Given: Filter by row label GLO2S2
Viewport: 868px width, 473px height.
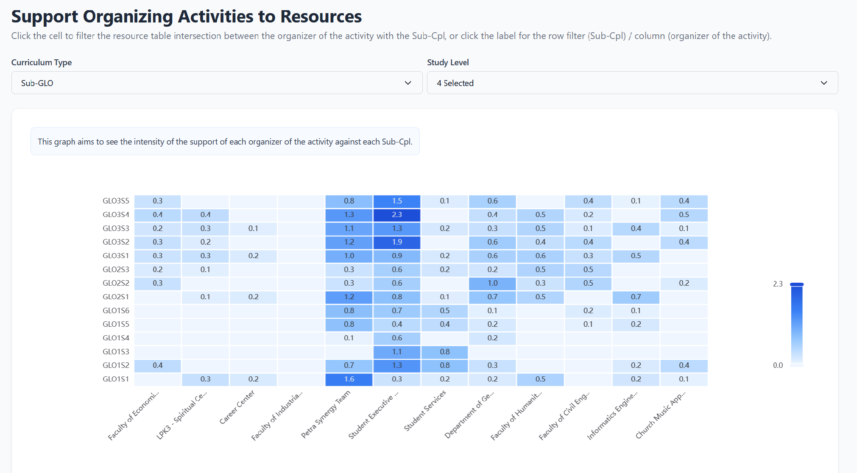Looking at the screenshot, I should 116,283.
